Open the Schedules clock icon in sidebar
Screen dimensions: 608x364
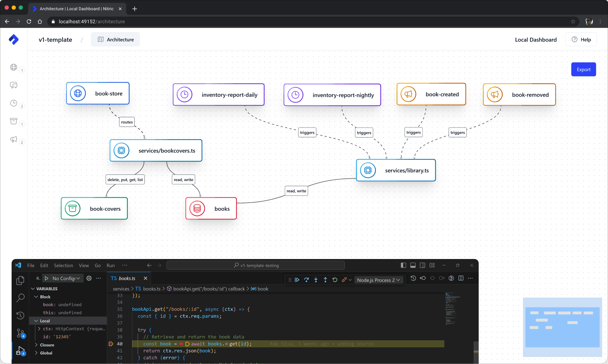point(14,103)
